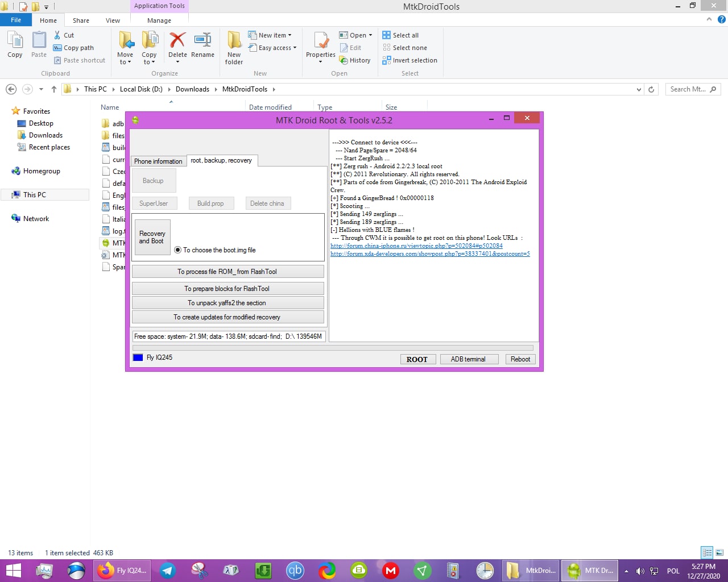This screenshot has height=582, width=728.
Task: Open qBittorrent from the taskbar
Action: [x=295, y=571]
